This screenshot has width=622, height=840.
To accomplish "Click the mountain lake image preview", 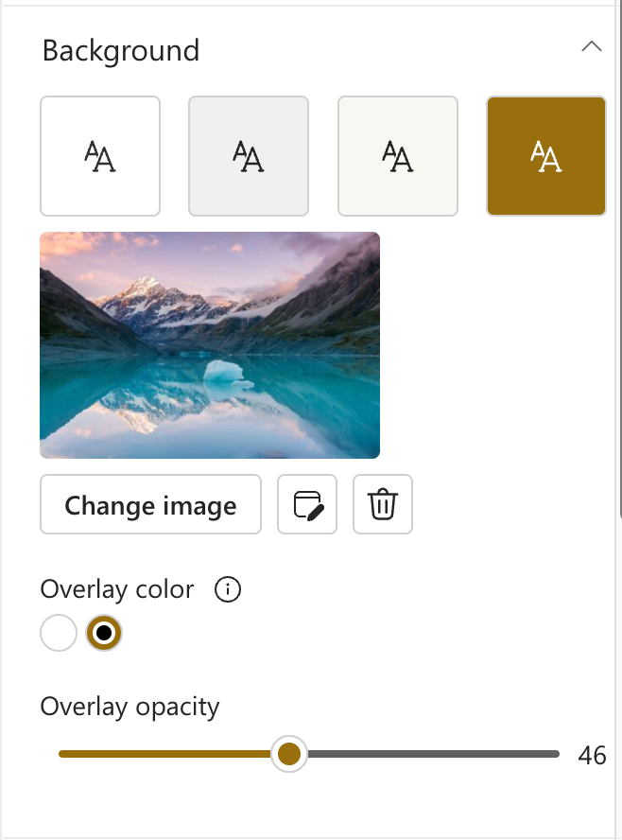I will coord(210,345).
